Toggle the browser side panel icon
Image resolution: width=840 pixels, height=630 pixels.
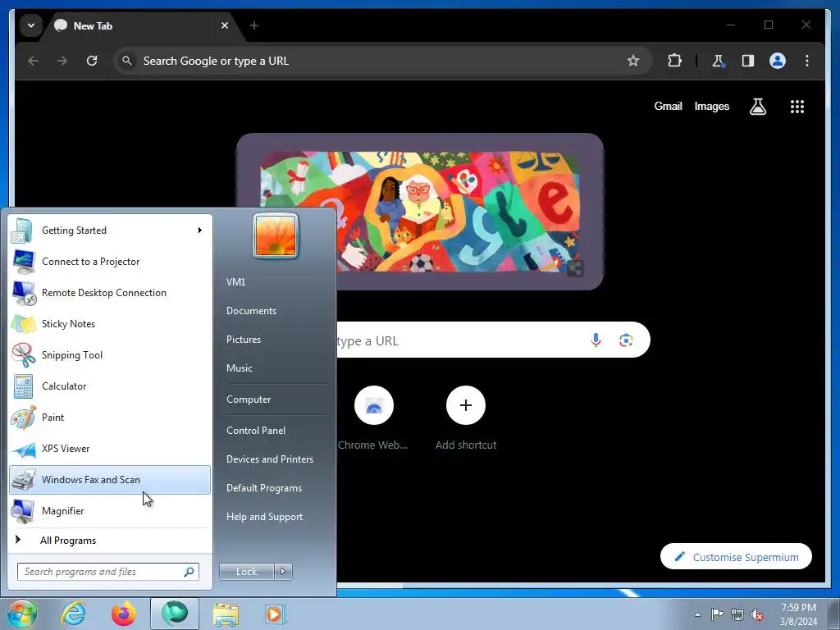(x=748, y=61)
